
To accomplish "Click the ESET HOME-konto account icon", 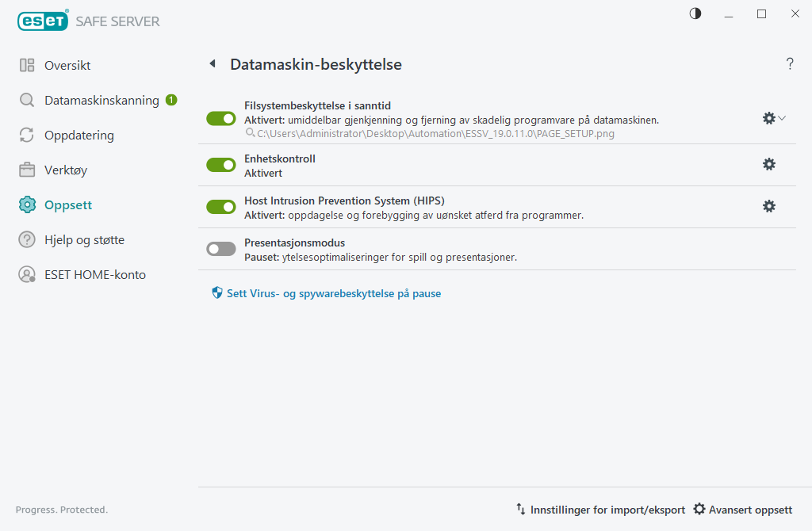I will point(26,274).
